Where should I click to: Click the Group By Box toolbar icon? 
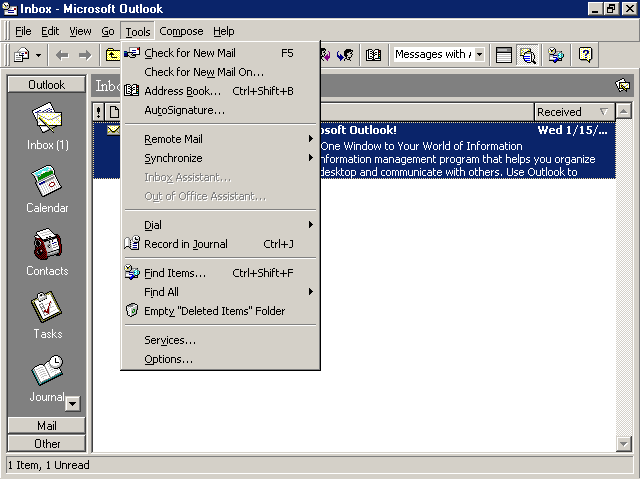click(x=504, y=55)
